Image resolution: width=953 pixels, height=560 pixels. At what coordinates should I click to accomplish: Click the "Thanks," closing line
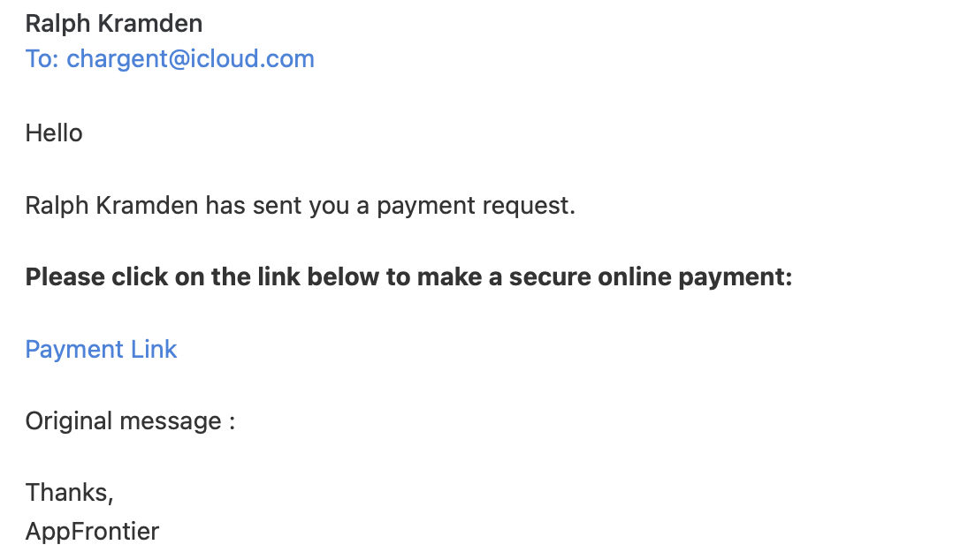coord(69,492)
